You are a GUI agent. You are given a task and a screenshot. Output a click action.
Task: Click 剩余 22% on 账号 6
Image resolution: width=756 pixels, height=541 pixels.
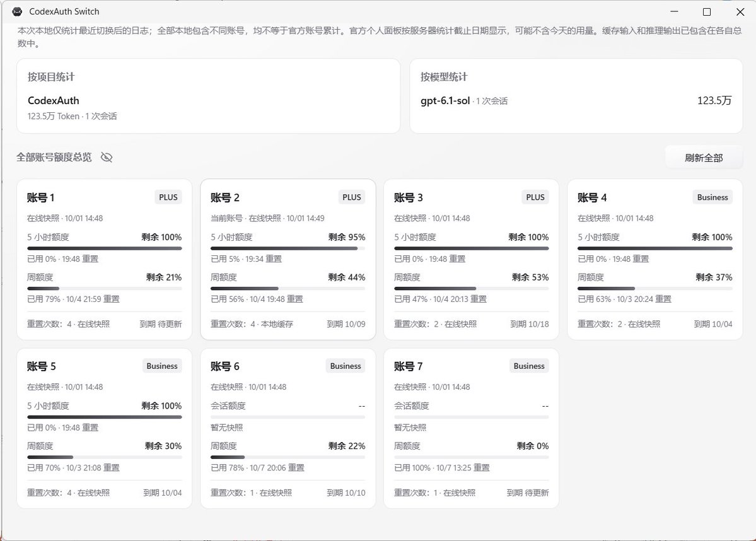tap(347, 446)
